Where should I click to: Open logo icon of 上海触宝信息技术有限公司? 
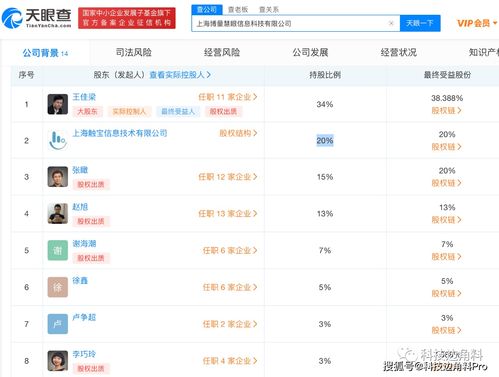coord(57,140)
